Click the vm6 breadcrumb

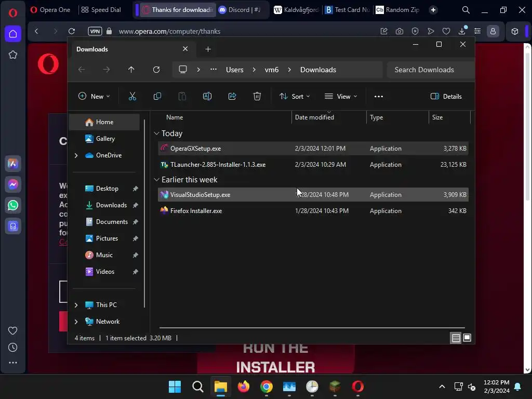tap(271, 70)
